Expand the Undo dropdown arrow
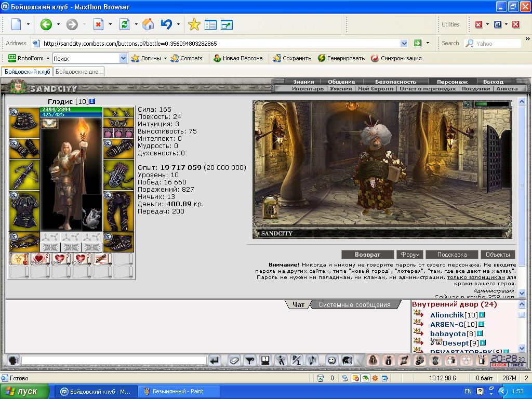Viewport: 532px width, 399px height. pos(178,24)
